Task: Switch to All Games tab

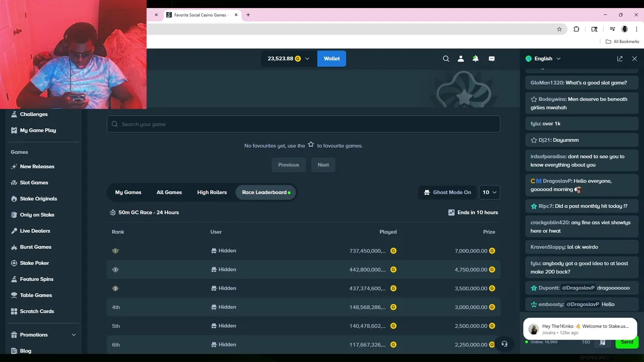Action: [169, 193]
